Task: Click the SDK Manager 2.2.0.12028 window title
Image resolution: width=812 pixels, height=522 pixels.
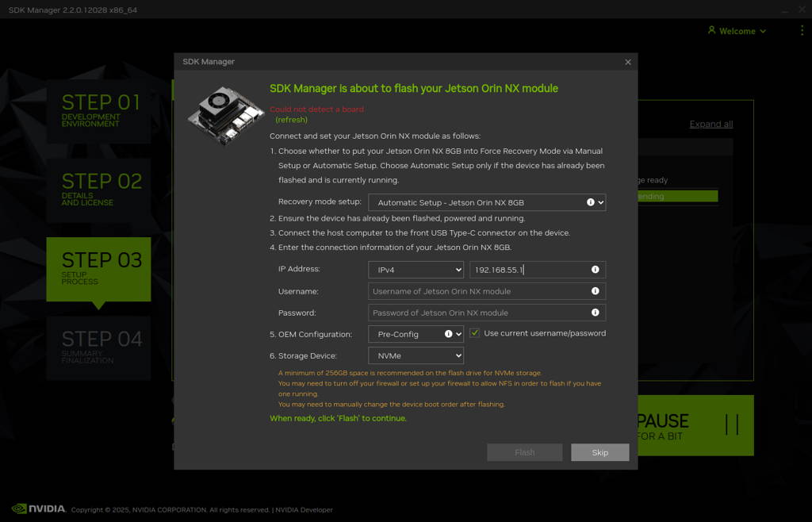Action: pyautogui.click(x=73, y=10)
